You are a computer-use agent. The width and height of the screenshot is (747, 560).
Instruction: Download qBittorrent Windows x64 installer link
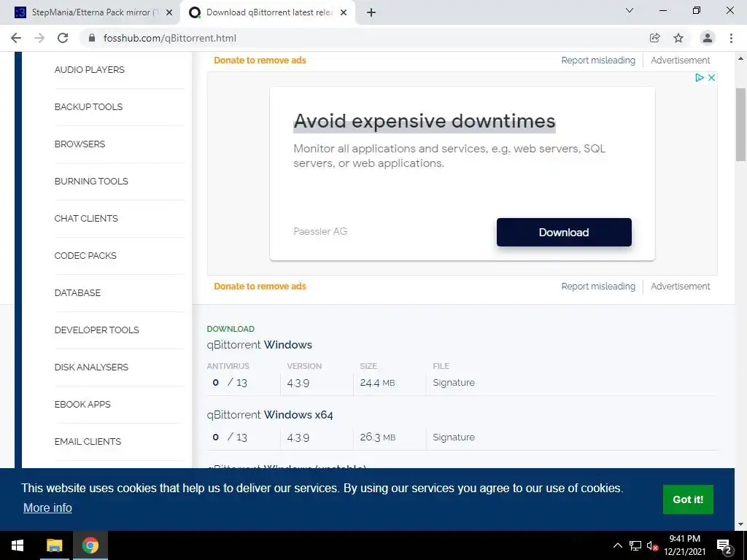coord(270,415)
